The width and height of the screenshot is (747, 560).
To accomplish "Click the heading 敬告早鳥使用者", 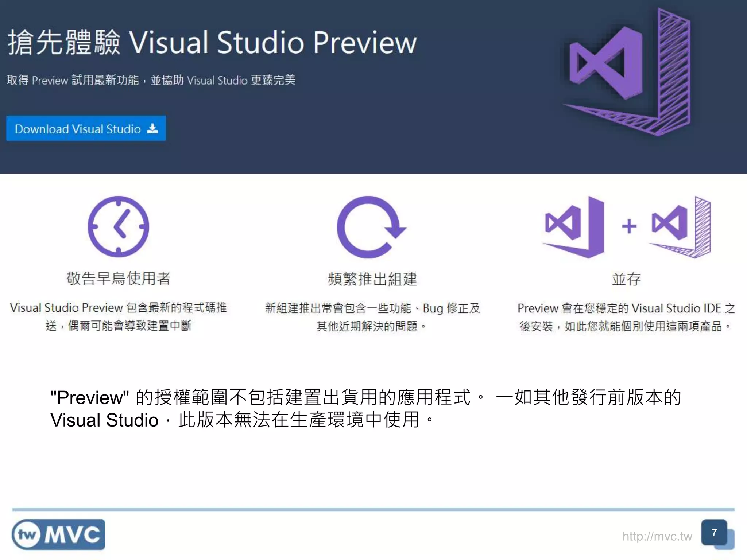I will (x=119, y=279).
